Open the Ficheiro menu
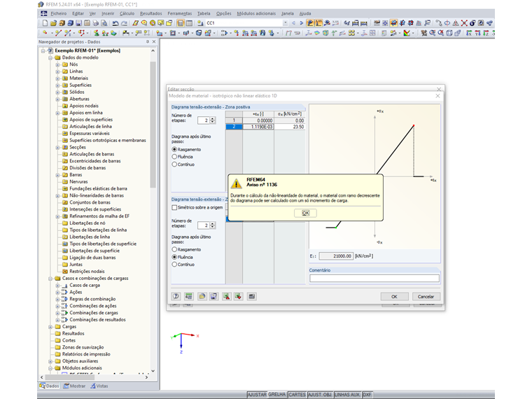532x399 pixels. click(x=58, y=13)
